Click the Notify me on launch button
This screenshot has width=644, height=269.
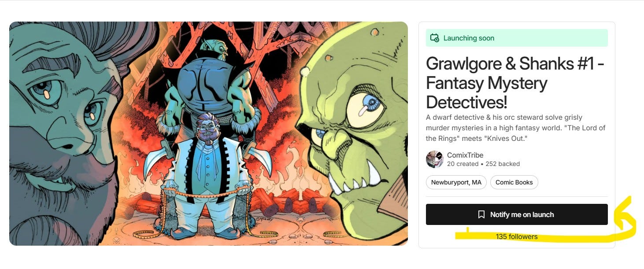[517, 214]
